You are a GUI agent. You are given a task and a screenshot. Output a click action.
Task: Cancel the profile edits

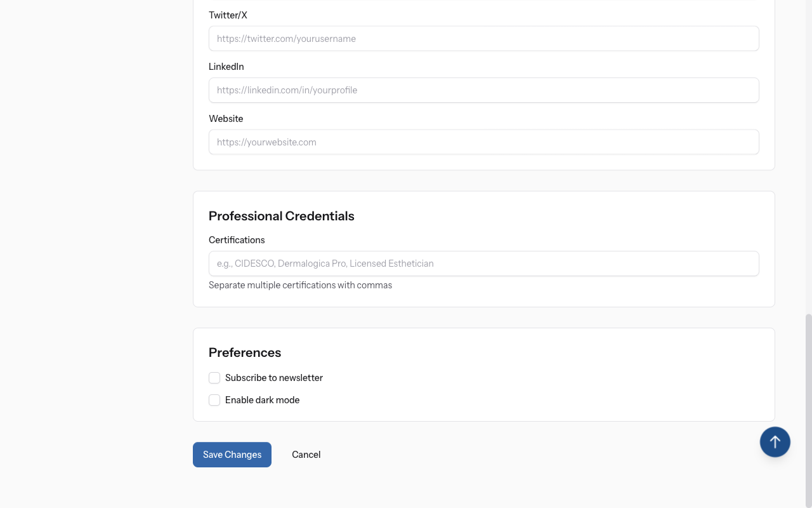(x=306, y=455)
